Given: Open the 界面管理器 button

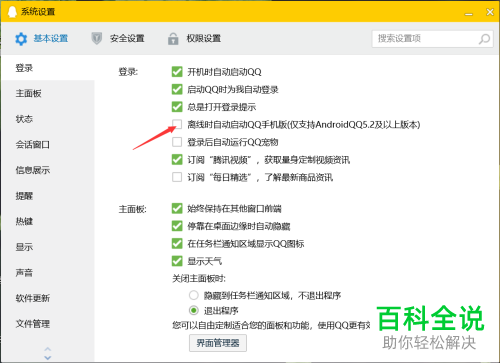Looking at the screenshot, I should tap(218, 343).
